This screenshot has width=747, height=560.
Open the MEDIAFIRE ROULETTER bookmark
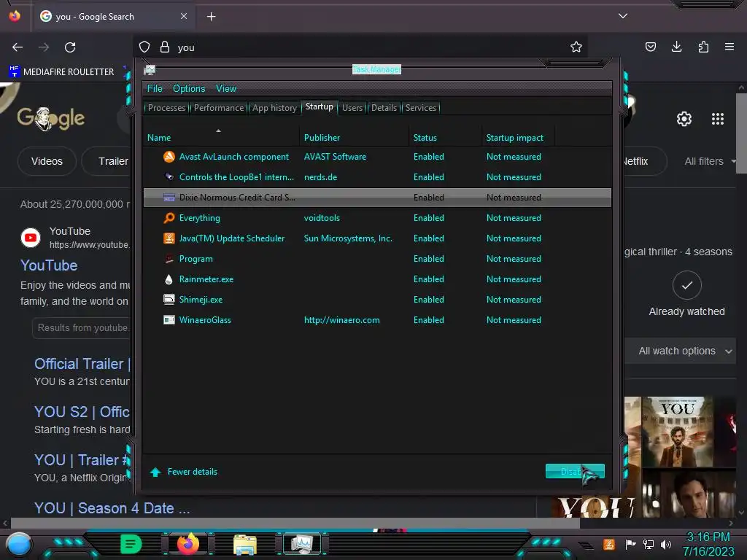(x=61, y=72)
